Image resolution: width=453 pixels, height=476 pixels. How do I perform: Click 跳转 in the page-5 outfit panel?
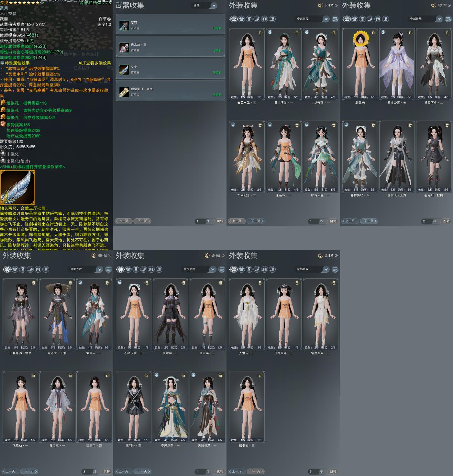click(333, 471)
